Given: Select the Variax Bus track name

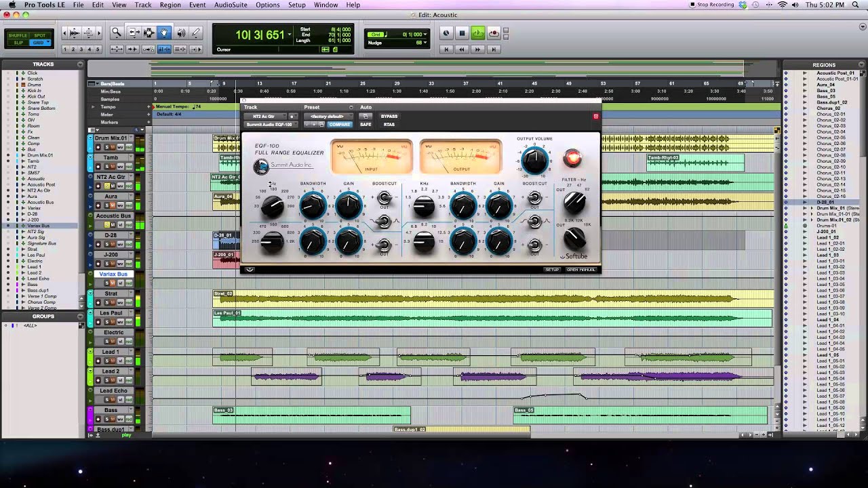Looking at the screenshot, I should pos(113,274).
